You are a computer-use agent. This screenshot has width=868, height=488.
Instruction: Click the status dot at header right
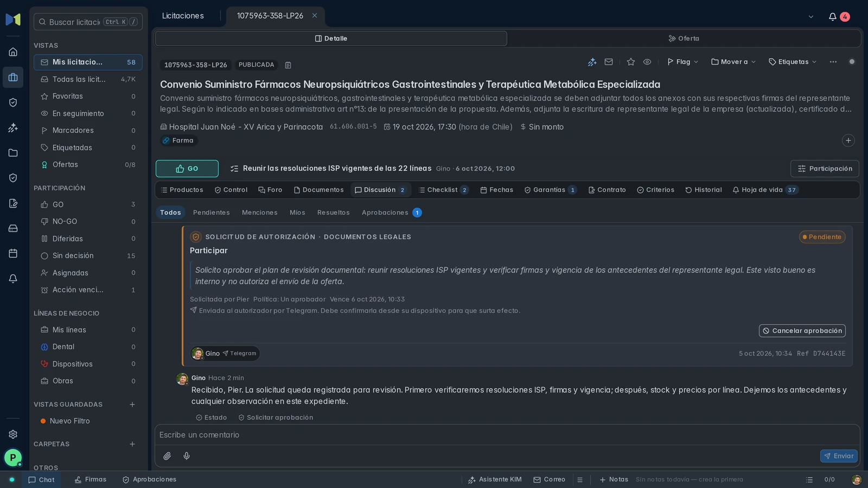coord(852,62)
